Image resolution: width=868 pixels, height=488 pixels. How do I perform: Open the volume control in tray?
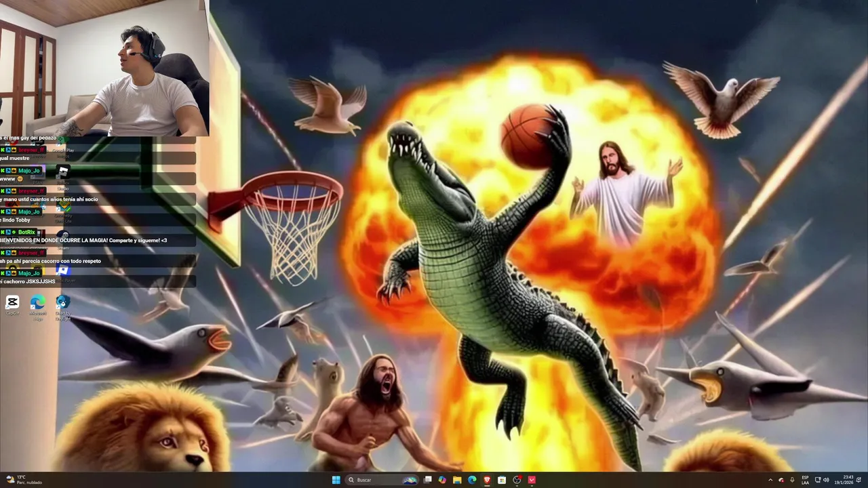pos(826,480)
